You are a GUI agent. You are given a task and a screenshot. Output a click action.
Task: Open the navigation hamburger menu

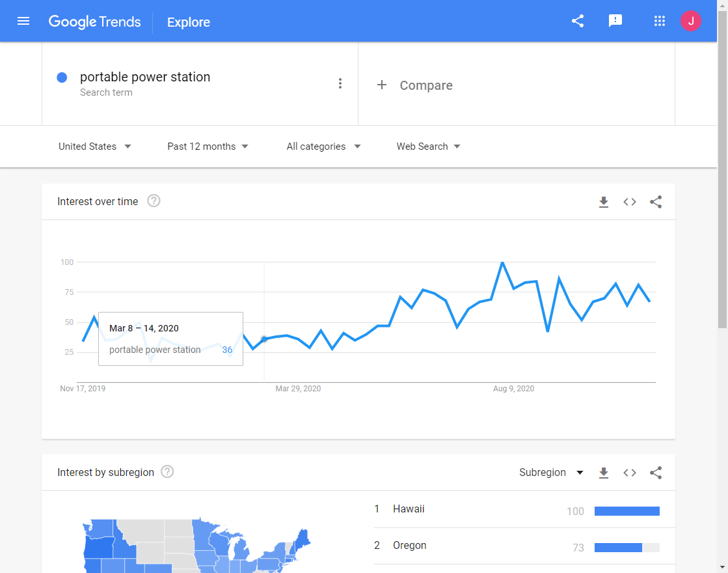point(23,21)
